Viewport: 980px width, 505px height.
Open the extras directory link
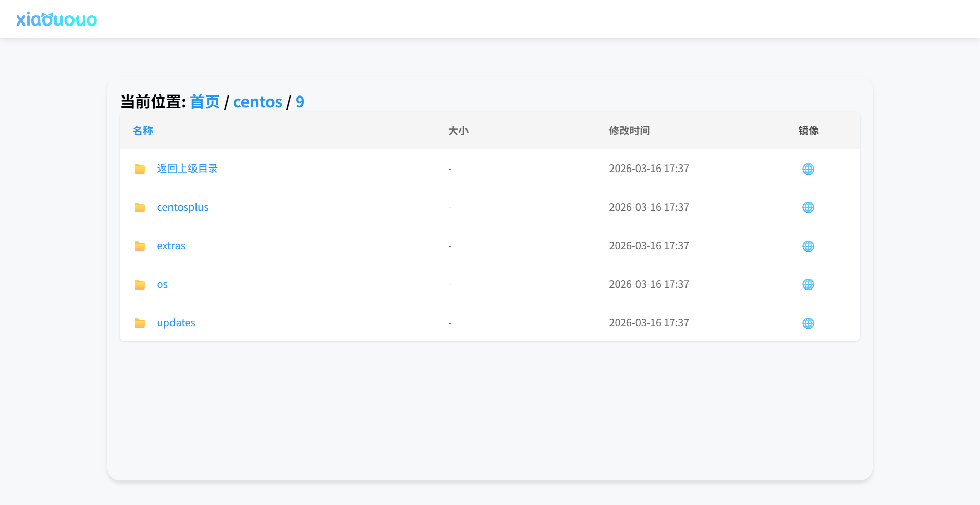coord(171,246)
